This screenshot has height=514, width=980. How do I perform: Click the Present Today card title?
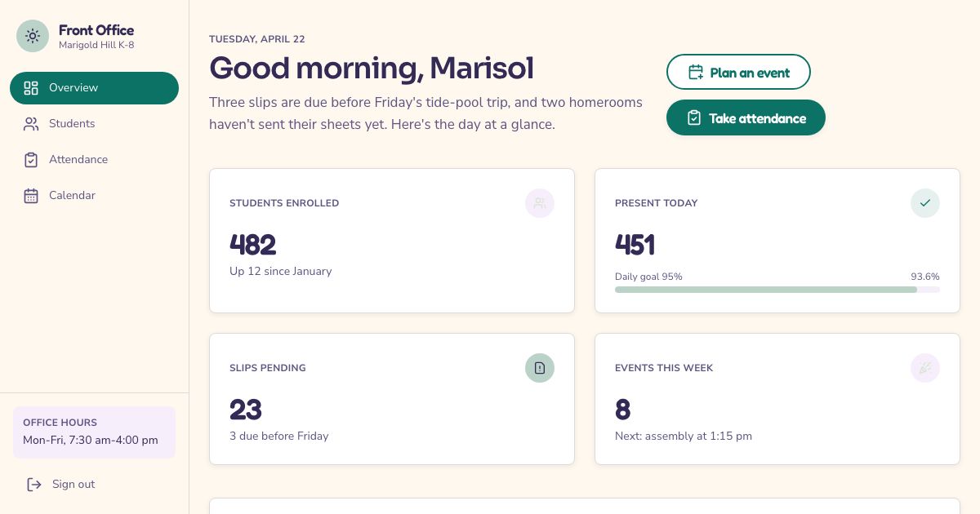tap(657, 203)
